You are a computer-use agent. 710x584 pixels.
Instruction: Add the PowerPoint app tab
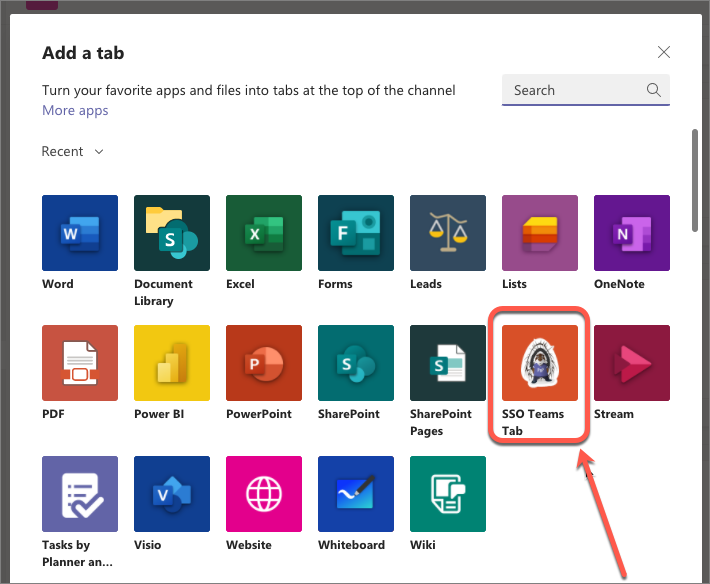(x=264, y=363)
